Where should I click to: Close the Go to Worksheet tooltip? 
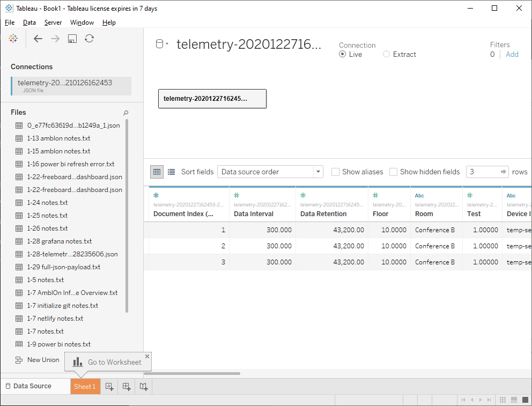point(147,356)
